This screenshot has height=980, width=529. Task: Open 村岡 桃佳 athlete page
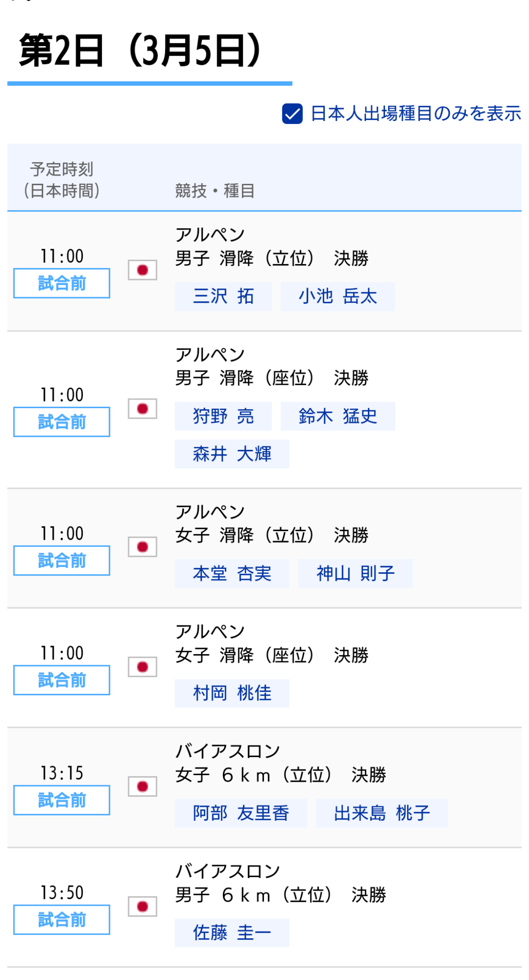231,692
